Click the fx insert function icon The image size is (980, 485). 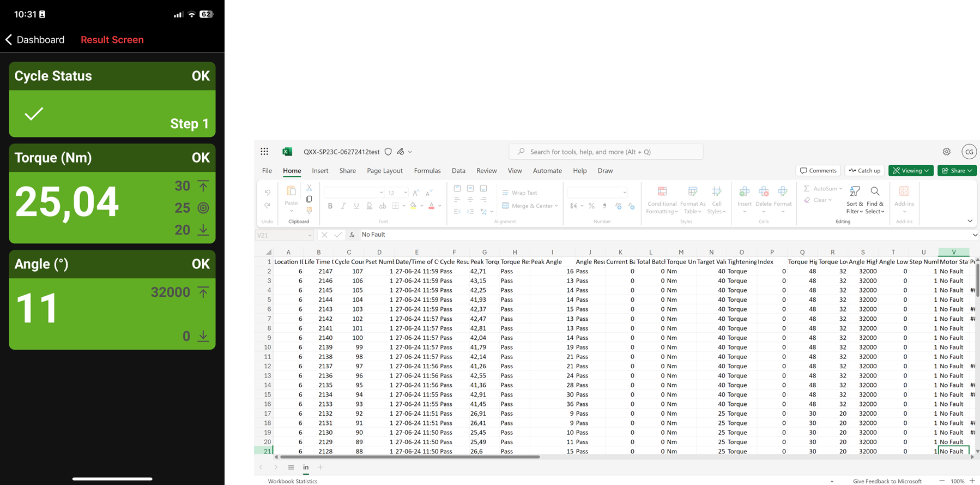click(352, 235)
